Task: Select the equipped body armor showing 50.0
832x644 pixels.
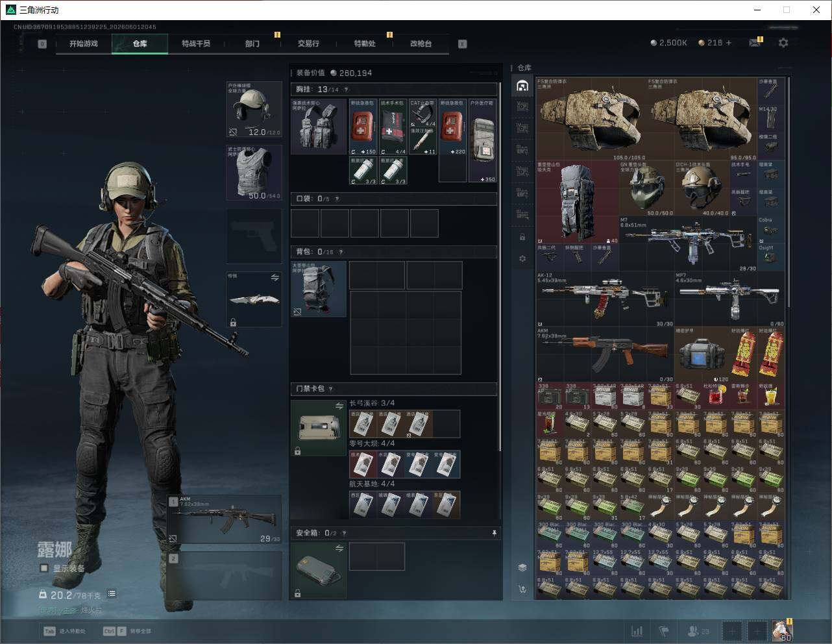Action: pyautogui.click(x=254, y=173)
